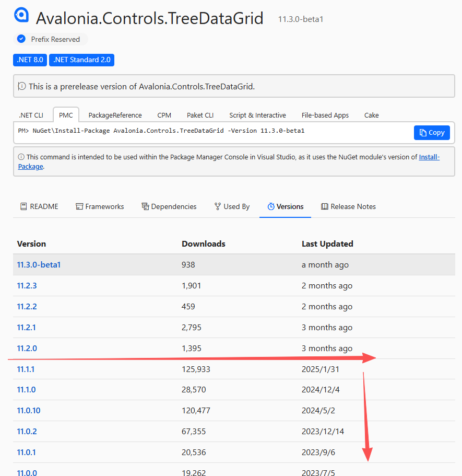Screen dimensions: 462x476
Task: Click the Avalonia package logo icon
Action: 21,16
